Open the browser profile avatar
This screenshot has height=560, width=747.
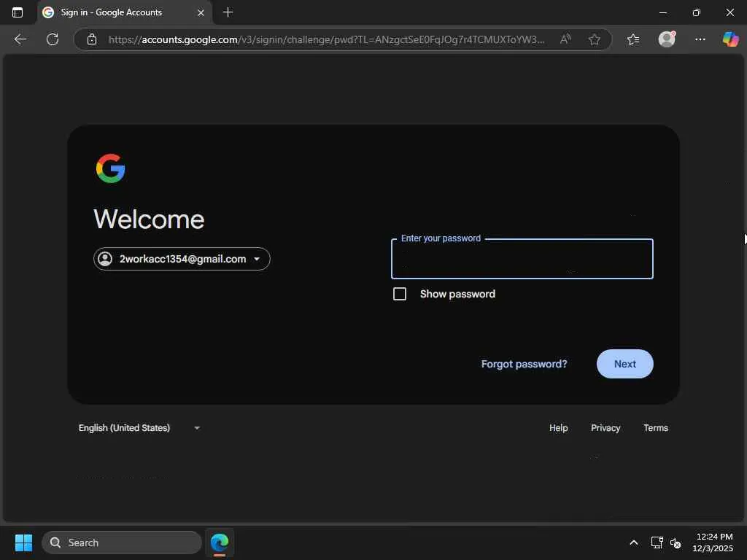coord(667,39)
